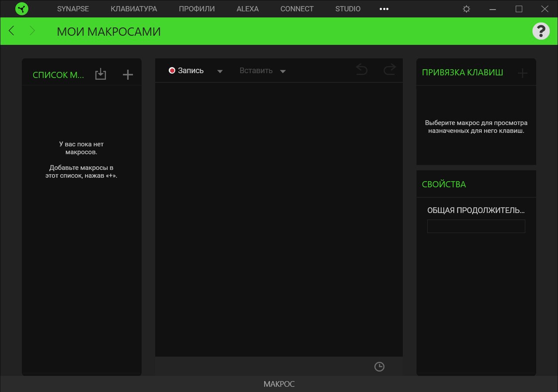
Task: Open the STUDIO tab
Action: point(348,9)
